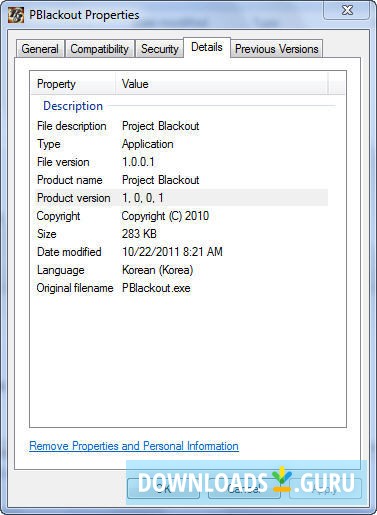Select the Product name property label
The width and height of the screenshot is (377, 515).
tap(70, 180)
